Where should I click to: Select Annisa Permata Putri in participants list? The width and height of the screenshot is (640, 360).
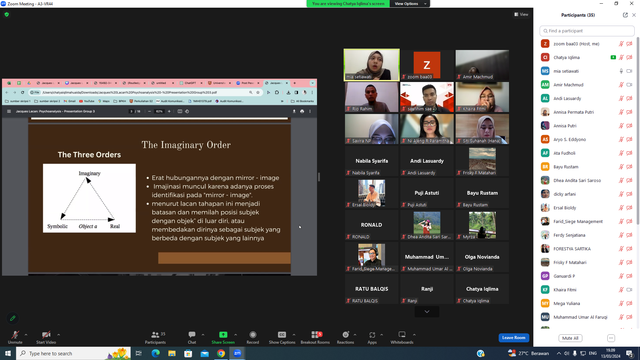pyautogui.click(x=587, y=112)
